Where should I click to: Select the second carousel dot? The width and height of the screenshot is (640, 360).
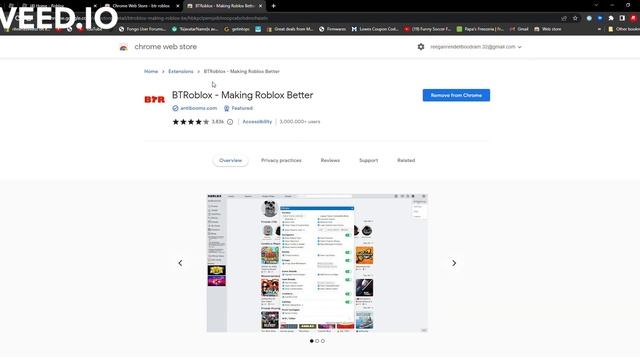(x=317, y=341)
